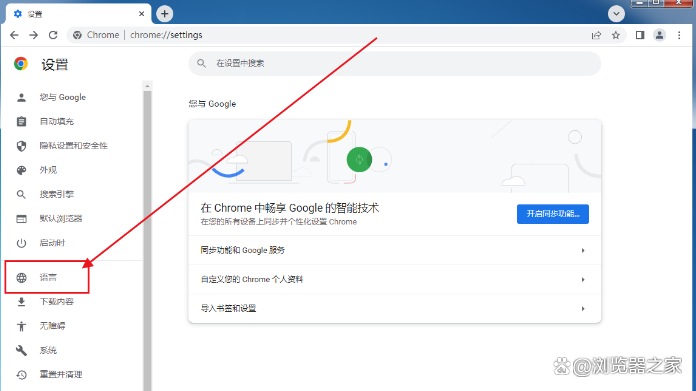Screen dimensions: 696x391
Task: Click the magnifier icon in settings search box
Action: 202,63
